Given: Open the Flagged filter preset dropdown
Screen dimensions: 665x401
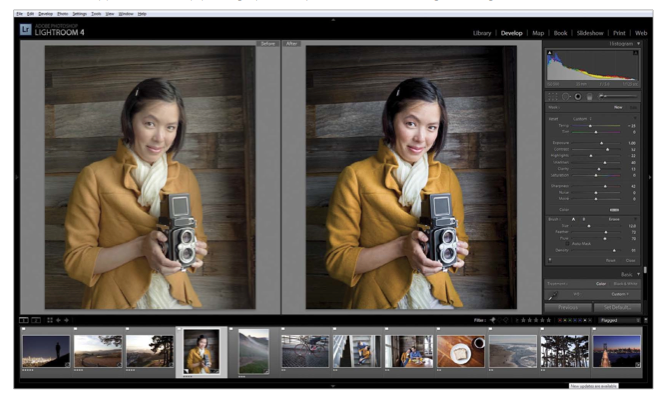Looking at the screenshot, I should [x=619, y=320].
